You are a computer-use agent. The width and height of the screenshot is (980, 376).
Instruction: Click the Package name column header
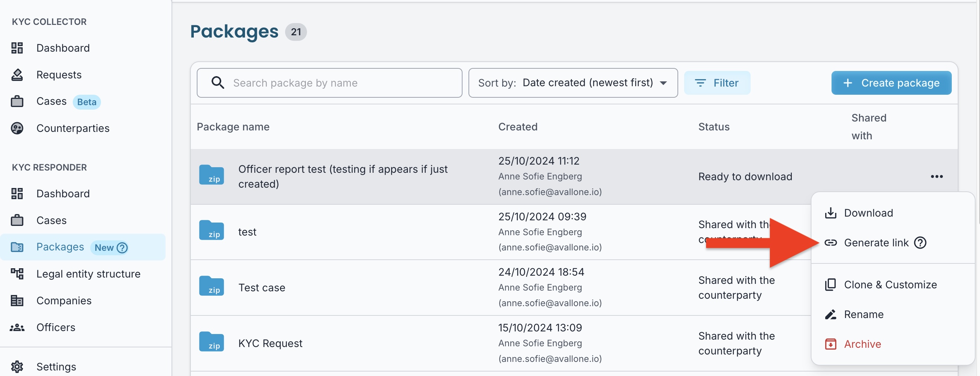point(233,126)
